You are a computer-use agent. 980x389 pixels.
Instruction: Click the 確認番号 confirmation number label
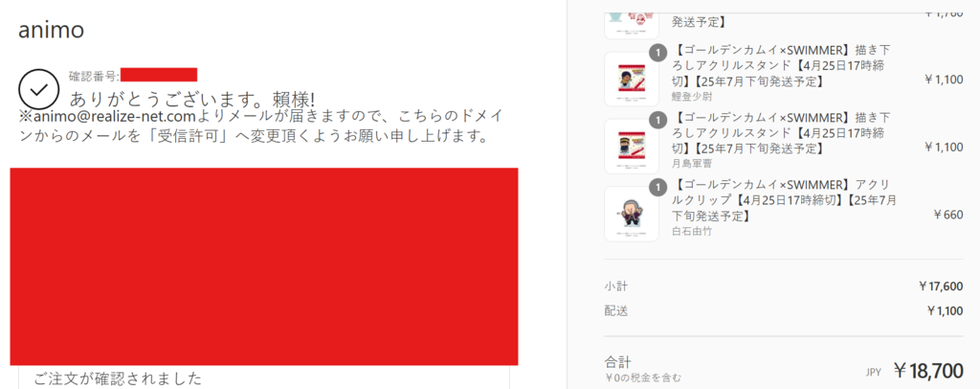click(x=95, y=76)
